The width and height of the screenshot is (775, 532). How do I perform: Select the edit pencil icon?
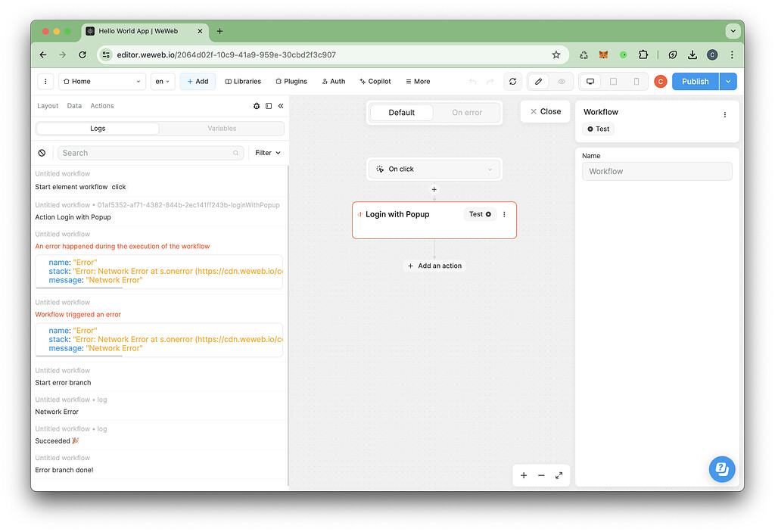538,81
